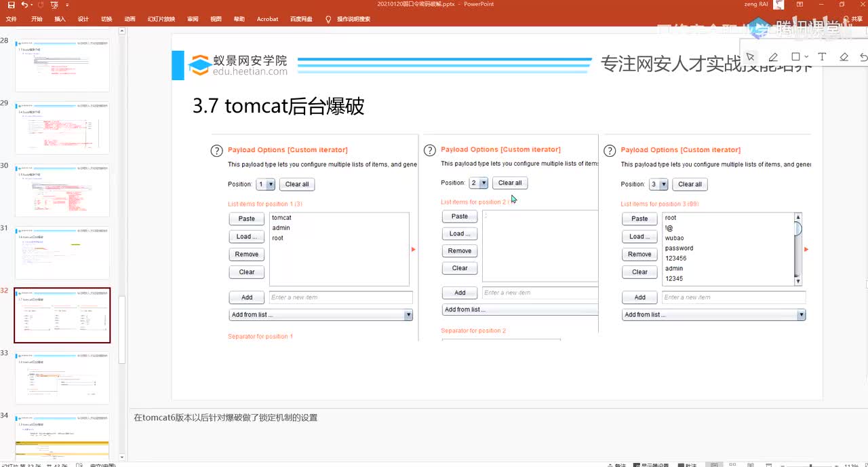Image resolution: width=868 pixels, height=467 pixels.
Task: Click help icon beside position 1 Payload Options
Action: [217, 151]
